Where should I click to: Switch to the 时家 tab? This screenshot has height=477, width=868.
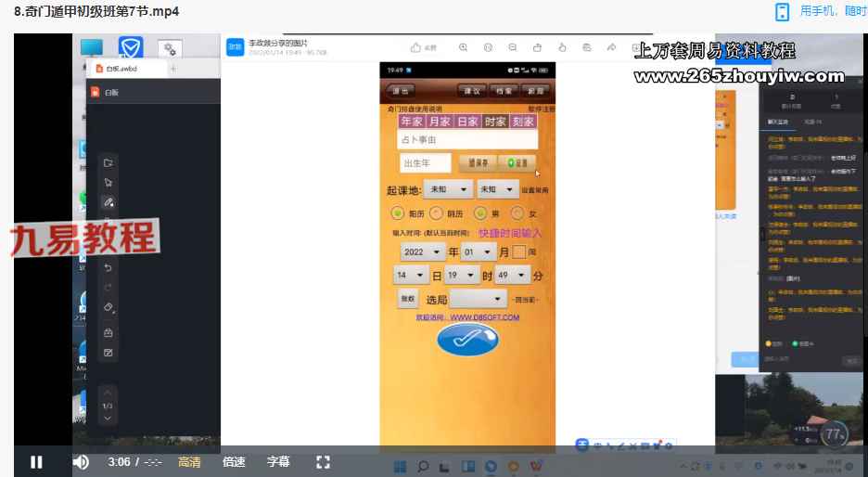pyautogui.click(x=495, y=122)
